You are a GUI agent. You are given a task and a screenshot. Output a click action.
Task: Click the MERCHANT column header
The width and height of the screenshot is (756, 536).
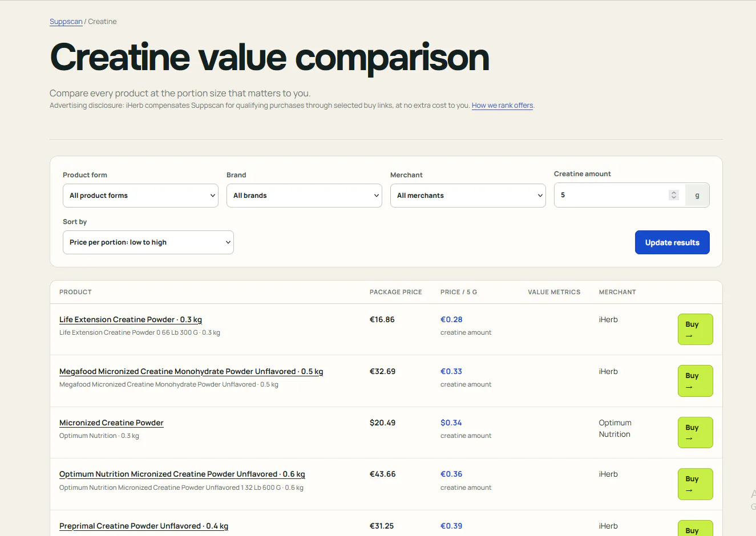[617, 293]
